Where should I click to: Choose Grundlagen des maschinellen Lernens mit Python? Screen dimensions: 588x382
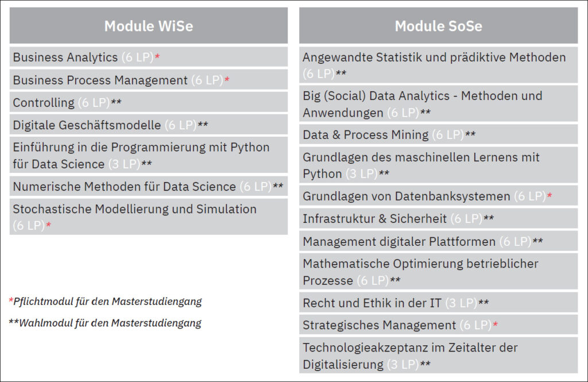pos(438,165)
